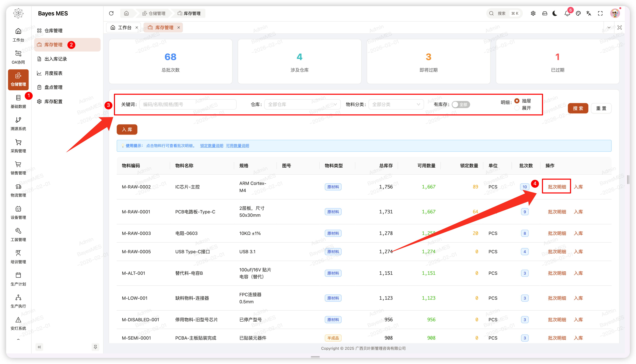Open the 全部分类 material category dropdown
Viewport: 636px width, 364px height.
(x=396, y=104)
